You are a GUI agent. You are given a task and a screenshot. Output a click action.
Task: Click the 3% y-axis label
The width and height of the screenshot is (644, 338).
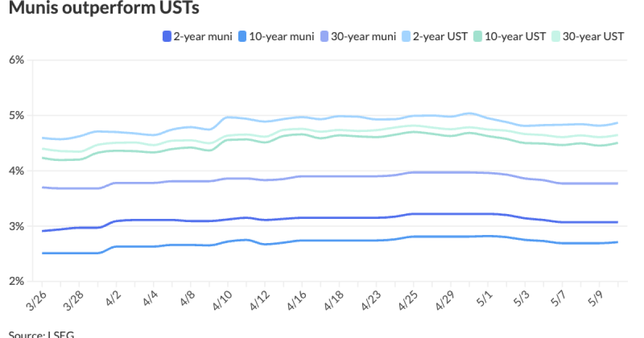[17, 226]
